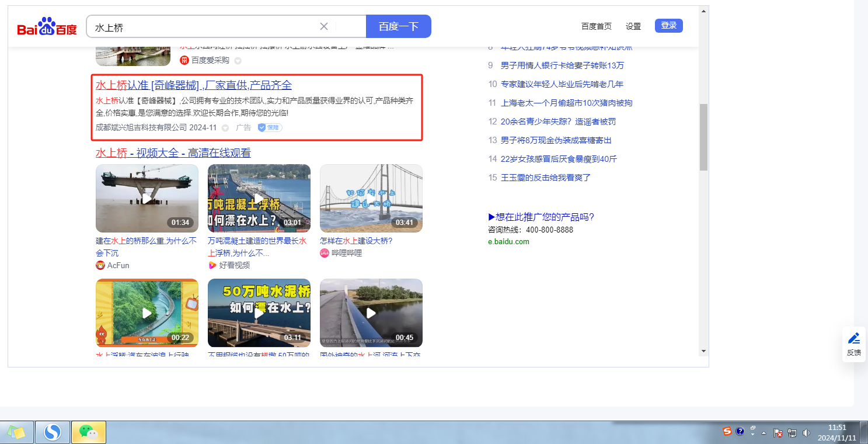Show hidden system tray icons
This screenshot has width=868, height=444.
click(764, 433)
